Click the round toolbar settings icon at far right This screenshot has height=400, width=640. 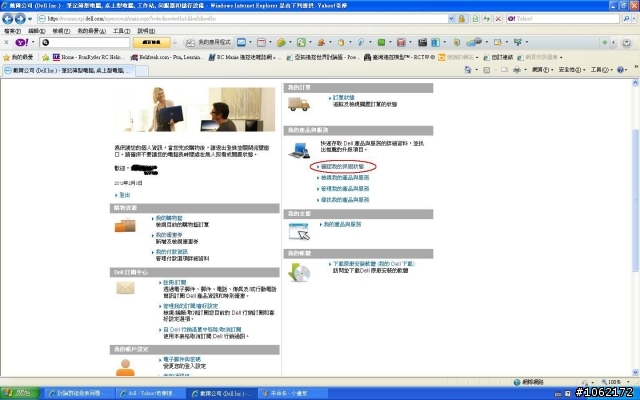coord(626,42)
